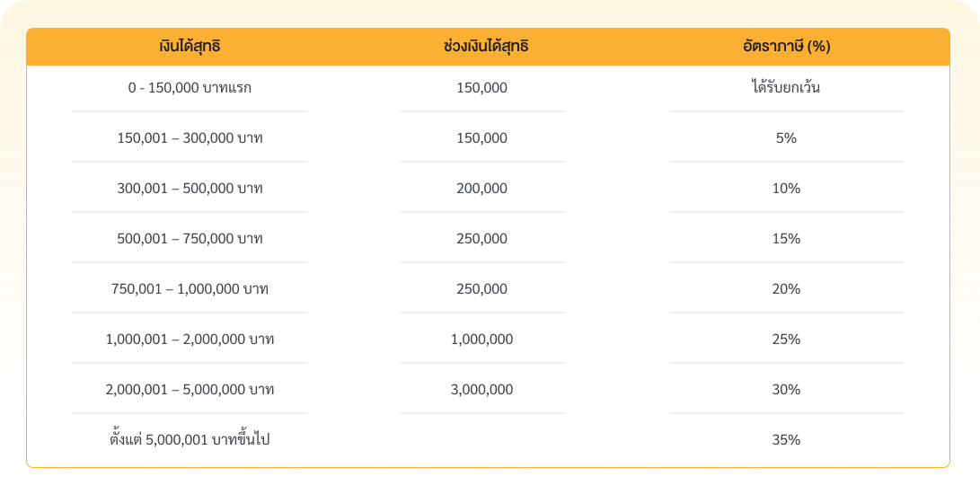980x503 pixels.
Task: Select the 0 - 150,000 บาทแรก cell
Action: coord(190,88)
